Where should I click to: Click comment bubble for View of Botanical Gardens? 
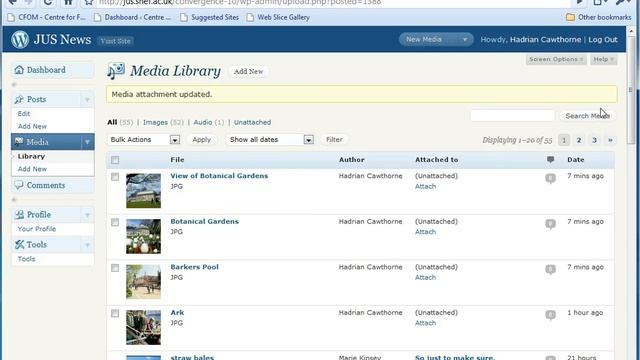[550, 178]
